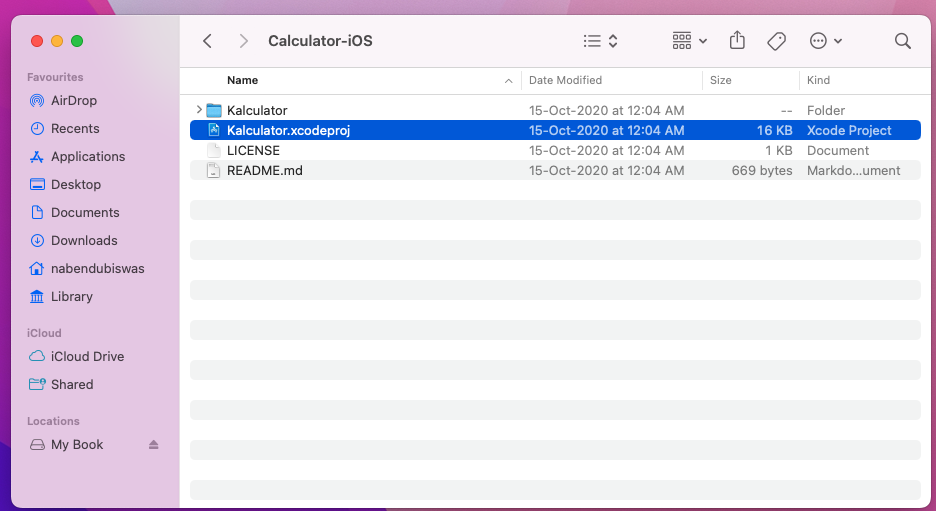
Task: Click the search magnifier icon
Action: [x=903, y=41]
